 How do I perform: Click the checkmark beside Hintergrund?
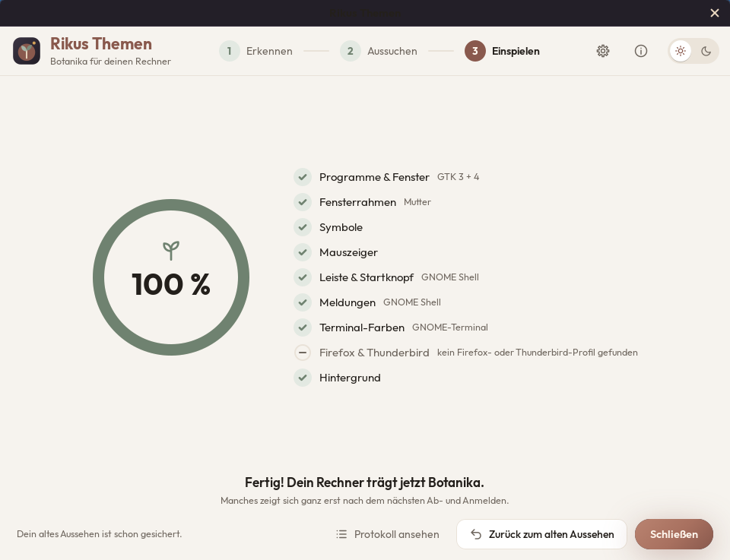pos(303,378)
